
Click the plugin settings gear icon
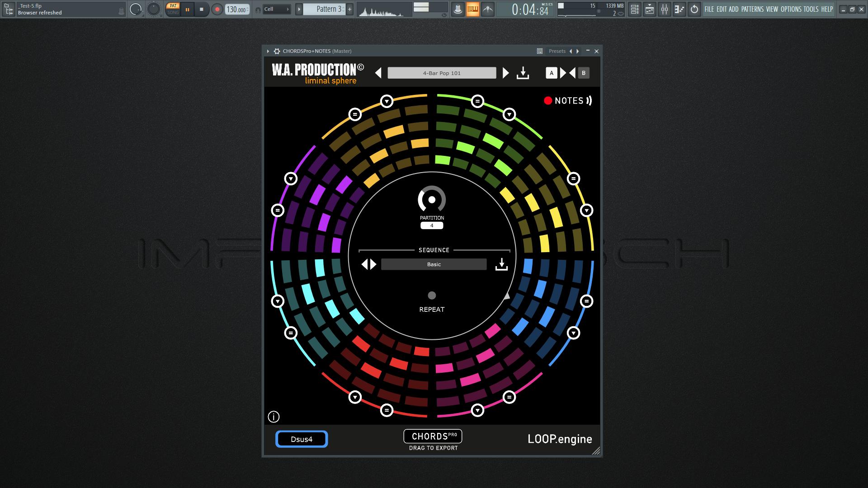(x=277, y=51)
